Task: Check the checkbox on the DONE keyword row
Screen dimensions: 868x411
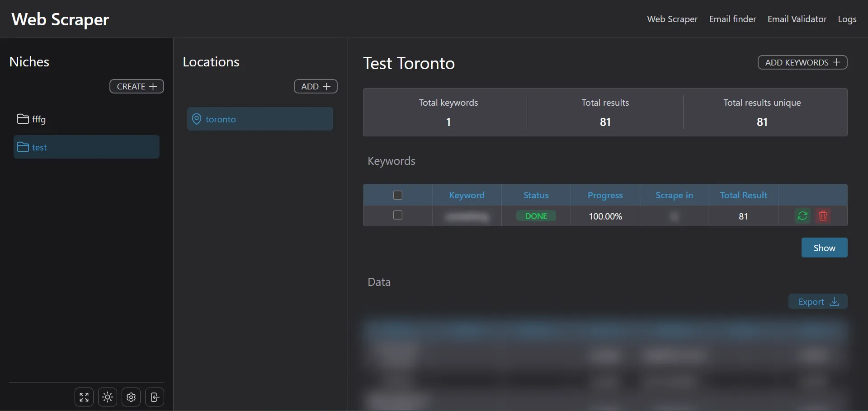Action: [x=397, y=215]
